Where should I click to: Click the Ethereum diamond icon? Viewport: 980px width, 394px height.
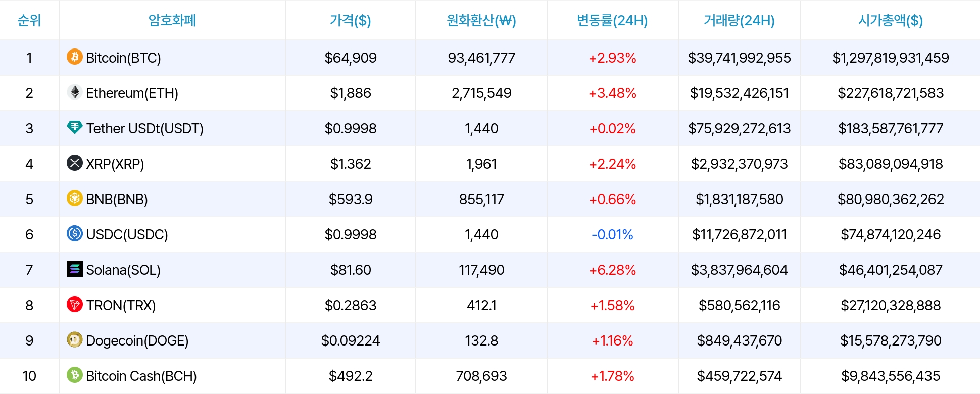pyautogui.click(x=75, y=92)
